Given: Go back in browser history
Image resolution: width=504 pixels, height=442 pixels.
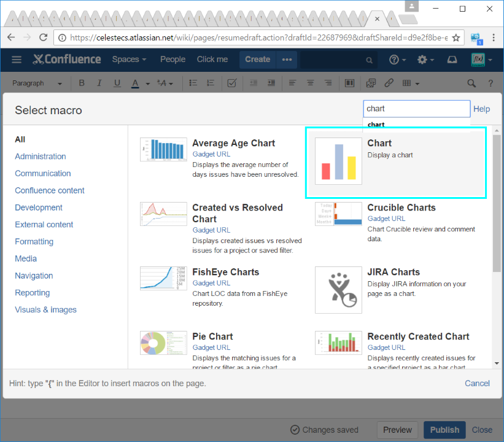Looking at the screenshot, I should (x=11, y=37).
